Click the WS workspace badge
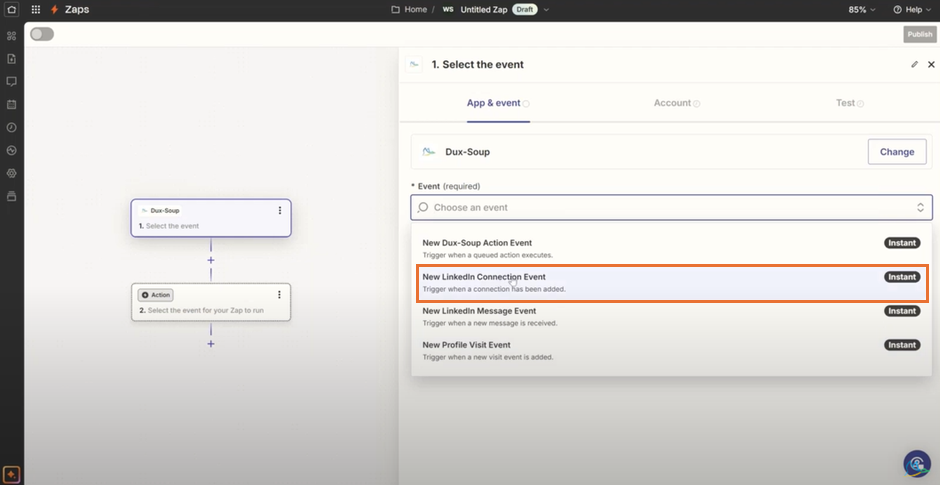The height and width of the screenshot is (485, 940). click(448, 10)
